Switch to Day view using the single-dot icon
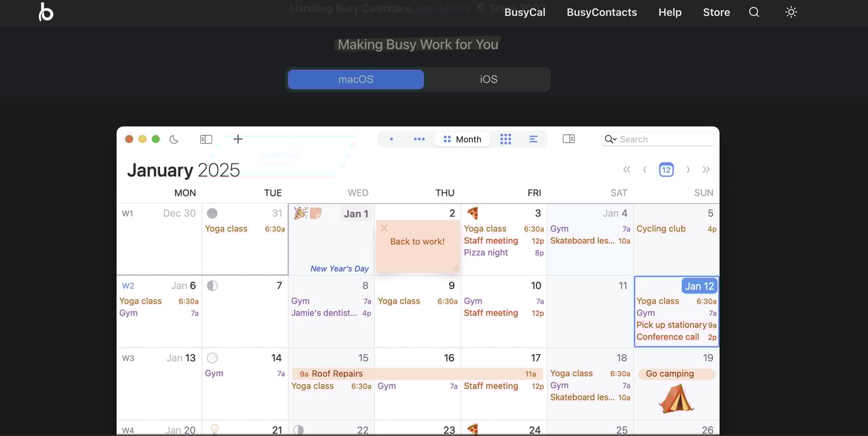 click(x=391, y=139)
